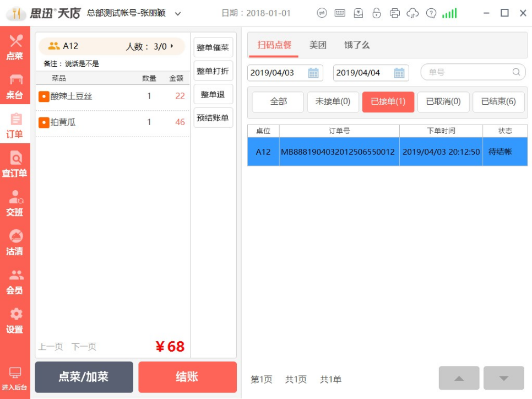Click the 结账 checkout button
532x399 pixels.
click(187, 377)
